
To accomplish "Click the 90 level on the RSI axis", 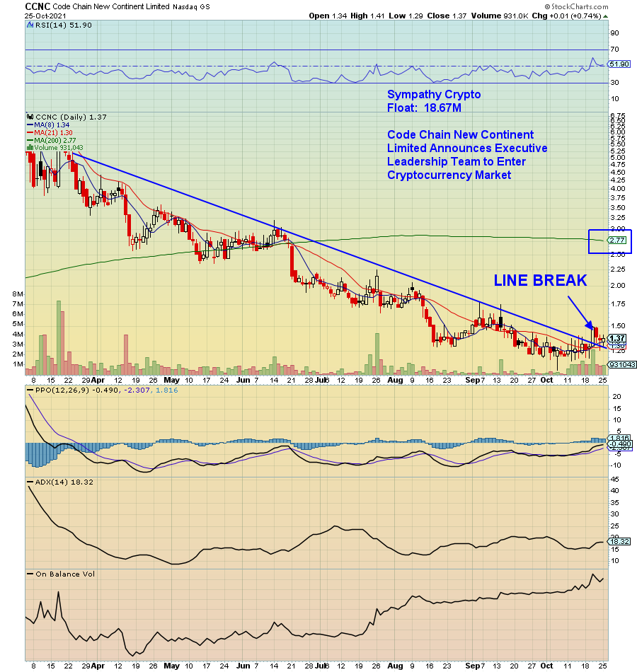I will coord(614,33).
